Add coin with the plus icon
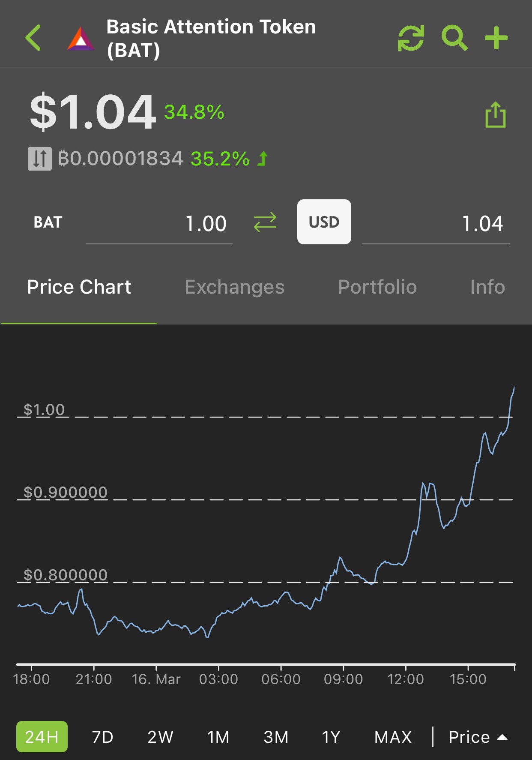The image size is (532, 760). (x=496, y=38)
